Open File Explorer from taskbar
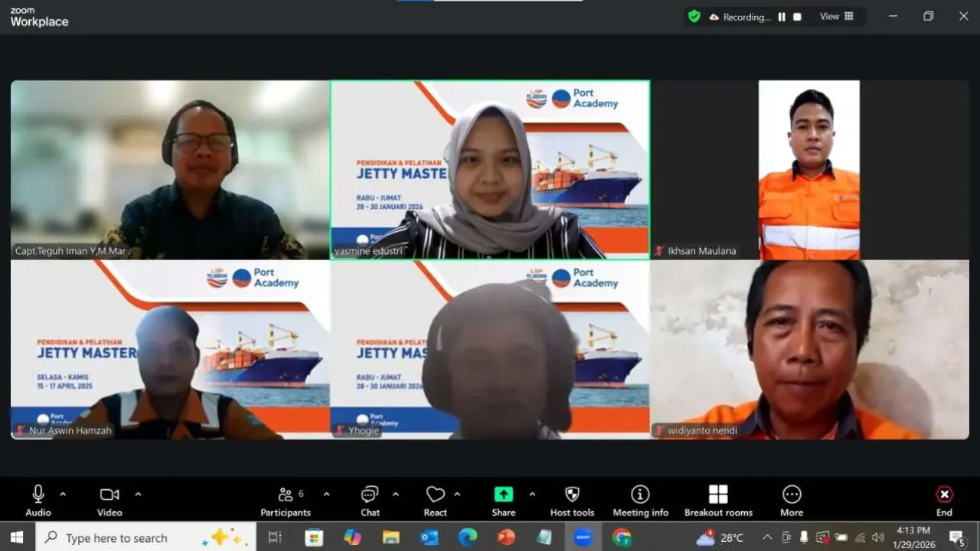The width and height of the screenshot is (980, 551). coord(390,538)
